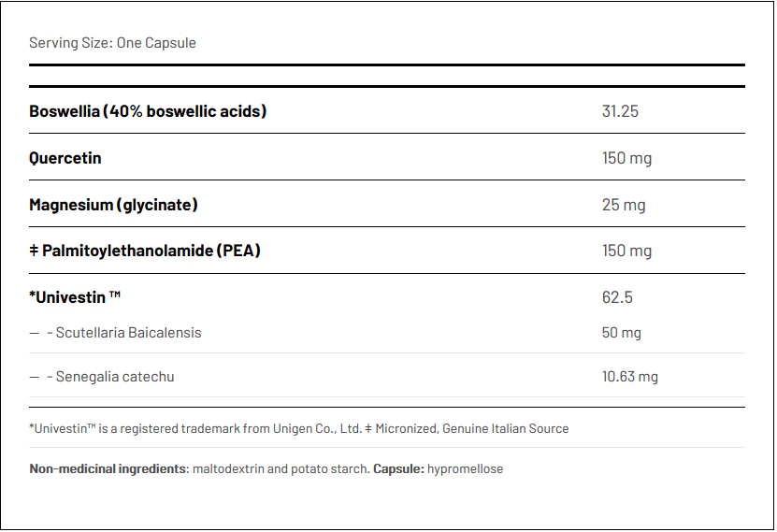Screen dimensions: 777x532
Task: Select the 150 mg value in PEA row
Action: [626, 251]
